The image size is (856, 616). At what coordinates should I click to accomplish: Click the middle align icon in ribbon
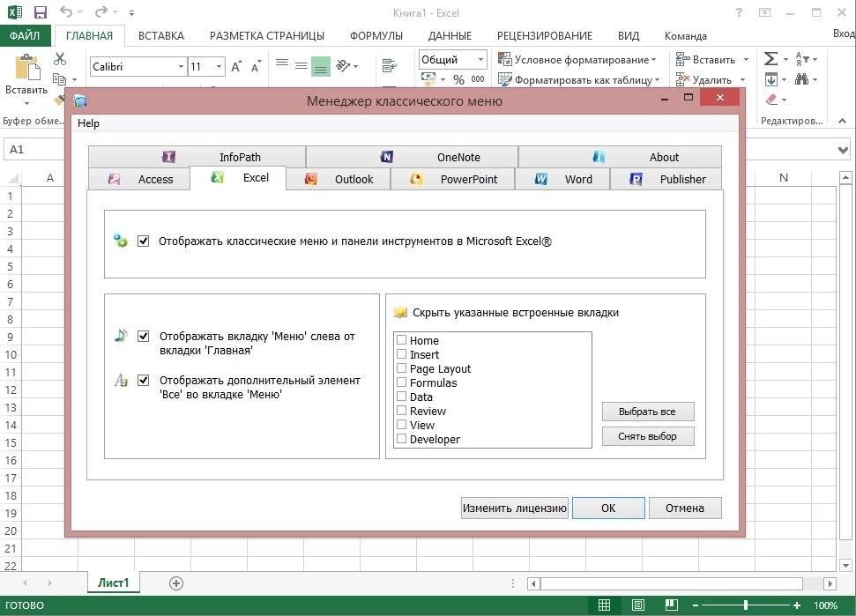coord(301,66)
